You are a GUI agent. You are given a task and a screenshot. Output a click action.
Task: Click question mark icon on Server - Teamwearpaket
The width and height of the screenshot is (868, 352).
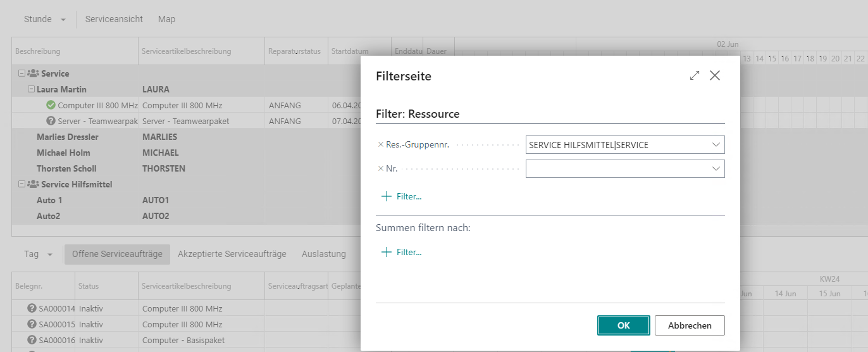(51, 121)
